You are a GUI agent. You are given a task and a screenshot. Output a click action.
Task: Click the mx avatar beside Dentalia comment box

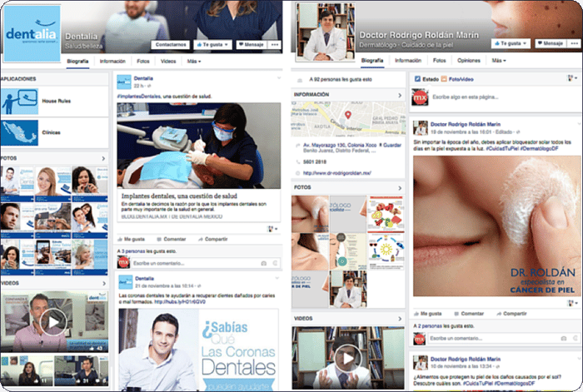coord(123,263)
